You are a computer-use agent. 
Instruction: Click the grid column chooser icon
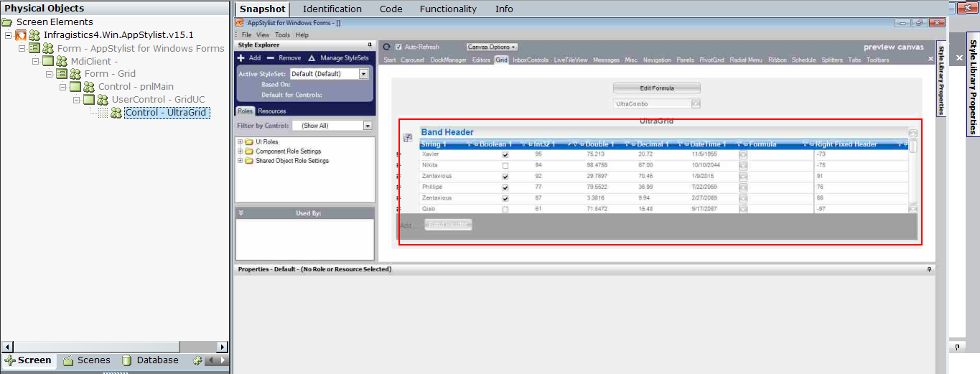click(x=408, y=137)
